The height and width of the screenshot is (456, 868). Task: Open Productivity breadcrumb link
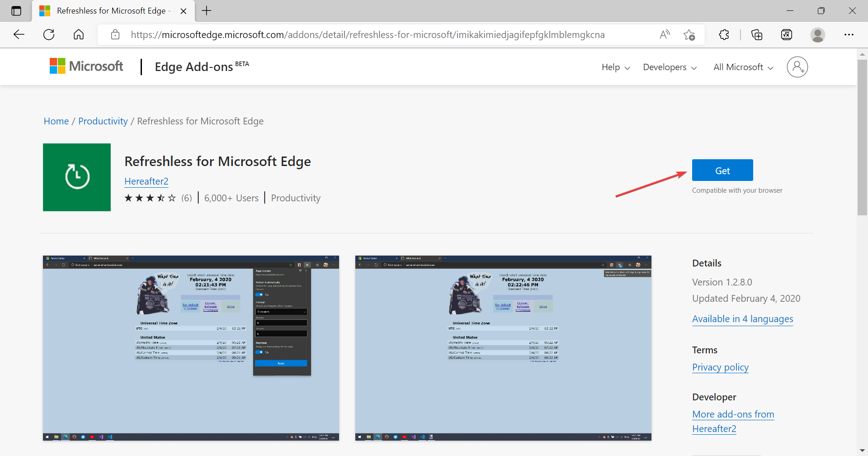[x=103, y=121]
